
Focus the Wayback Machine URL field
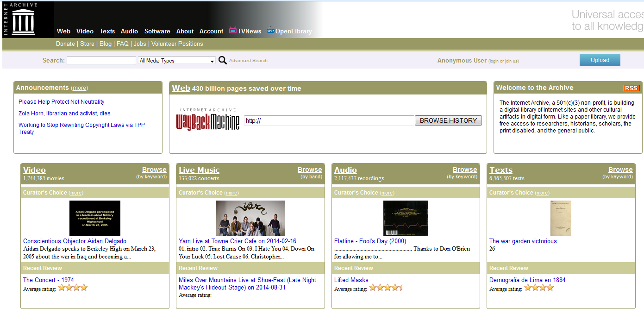point(329,120)
